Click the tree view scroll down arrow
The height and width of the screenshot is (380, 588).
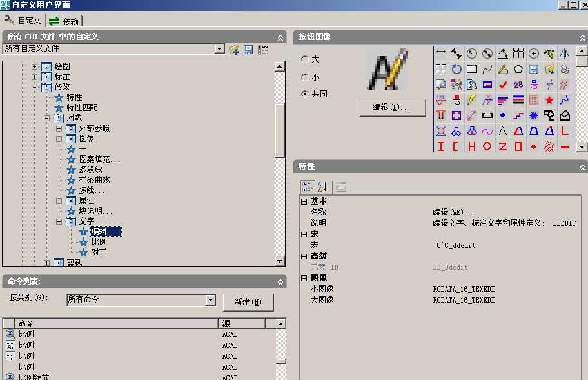click(279, 261)
